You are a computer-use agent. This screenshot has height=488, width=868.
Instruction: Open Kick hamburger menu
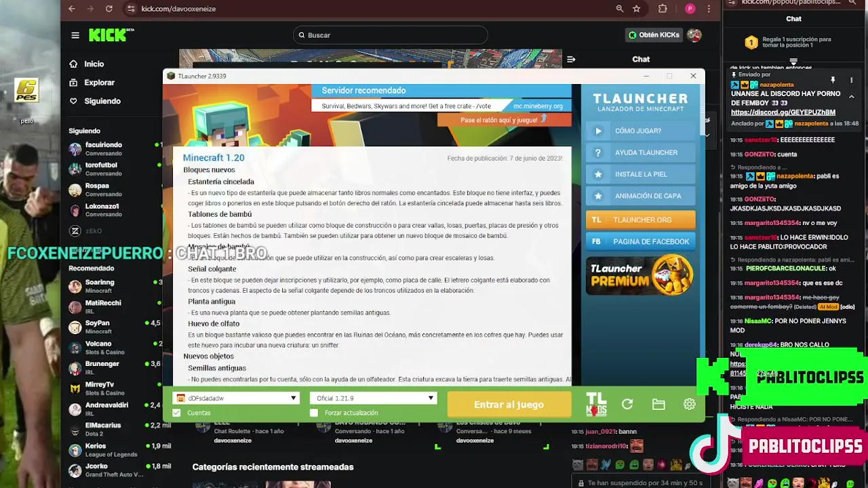[75, 35]
